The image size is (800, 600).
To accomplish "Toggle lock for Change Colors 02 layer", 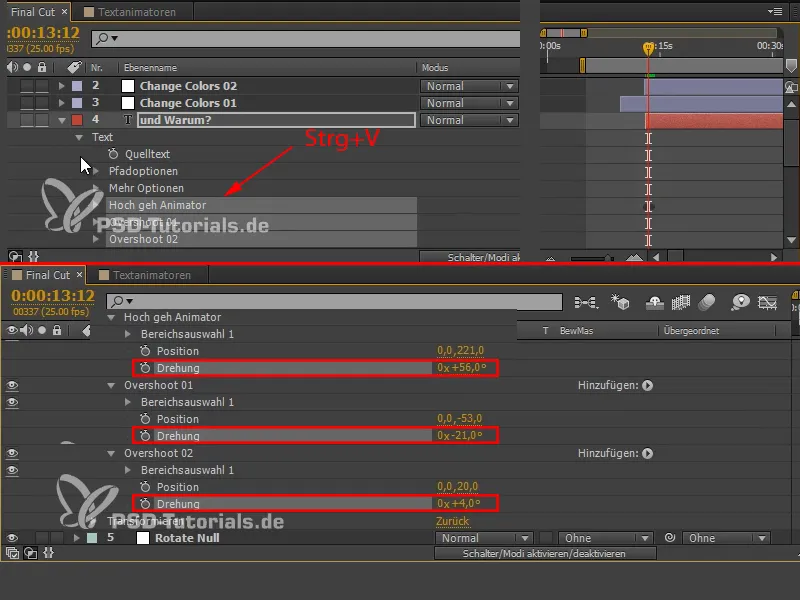I will point(42,86).
